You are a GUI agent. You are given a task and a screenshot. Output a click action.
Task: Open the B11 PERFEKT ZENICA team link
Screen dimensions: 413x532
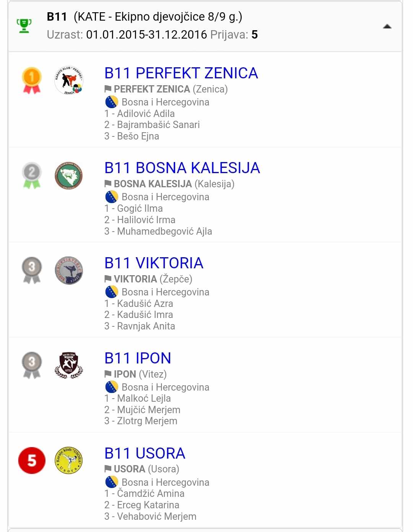[x=181, y=73]
